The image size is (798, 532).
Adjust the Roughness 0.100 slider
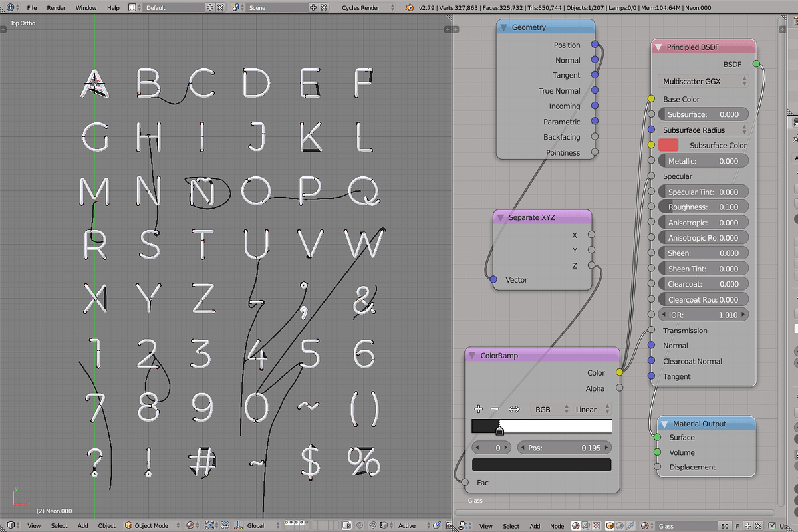point(704,207)
